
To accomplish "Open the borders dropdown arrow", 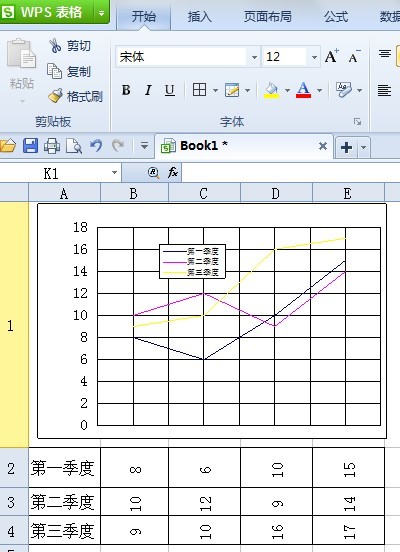I will tap(215, 91).
